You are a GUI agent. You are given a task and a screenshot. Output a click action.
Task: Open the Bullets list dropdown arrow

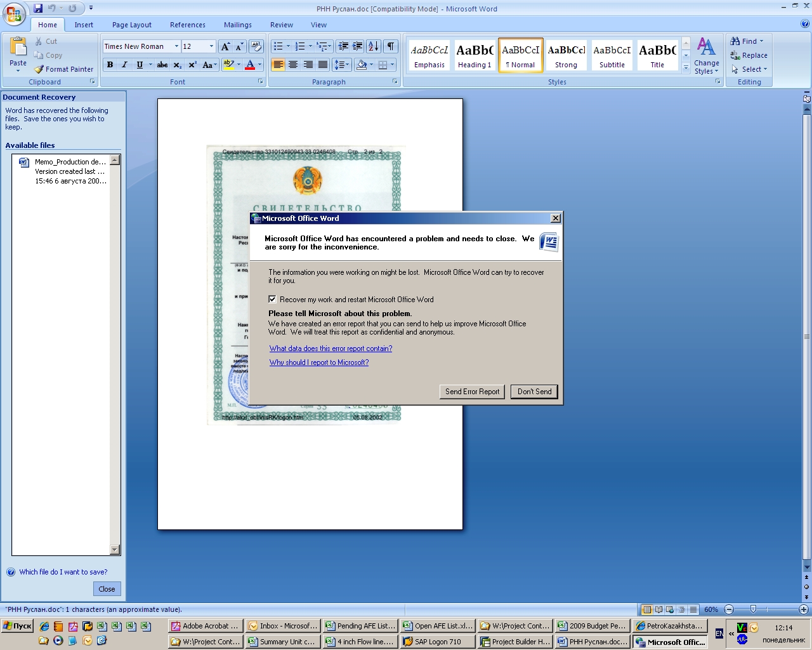click(x=288, y=46)
